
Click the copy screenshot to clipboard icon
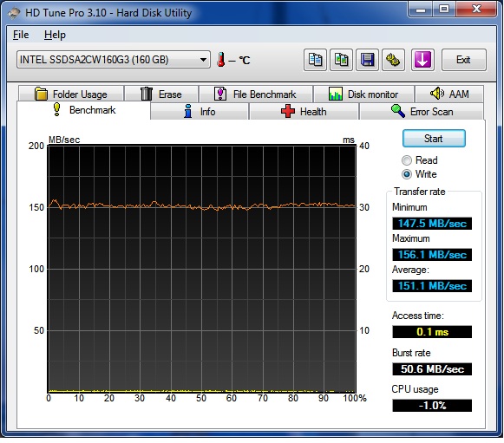(341, 60)
